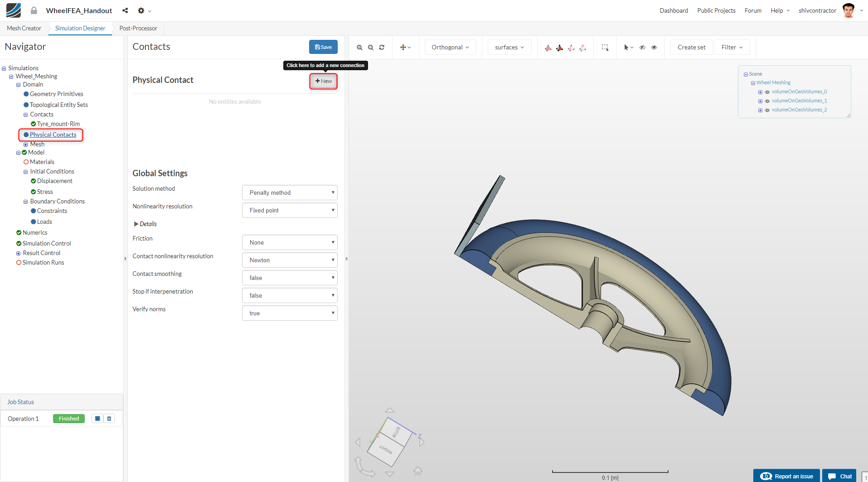Delete Operation 1 with the trash icon
The image size is (868, 482).
click(x=109, y=419)
